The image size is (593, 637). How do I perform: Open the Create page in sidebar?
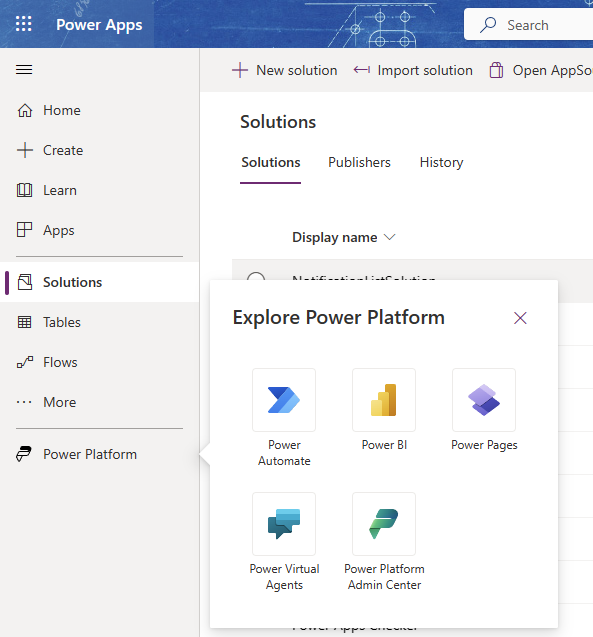click(x=100, y=150)
